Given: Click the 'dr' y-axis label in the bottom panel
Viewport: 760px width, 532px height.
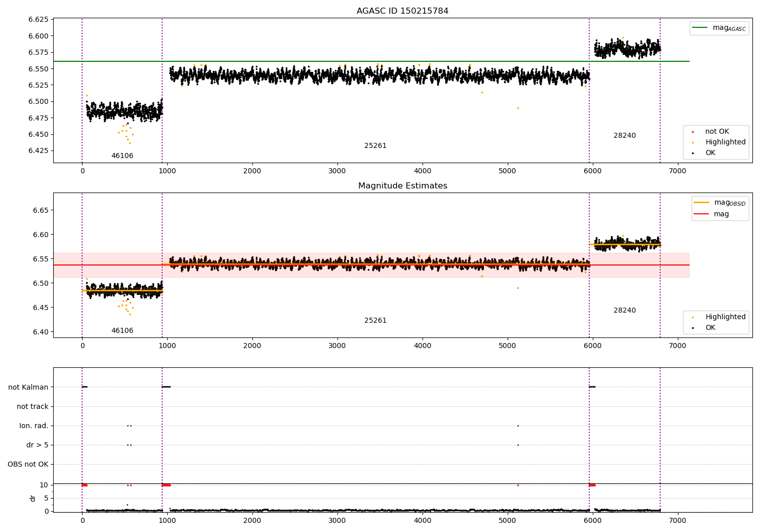Looking at the screenshot, I should (x=33, y=498).
